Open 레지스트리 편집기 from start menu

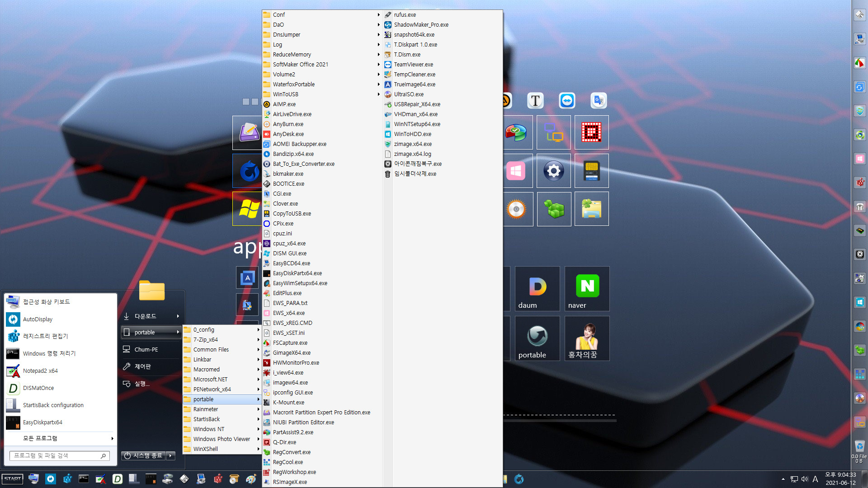61,336
